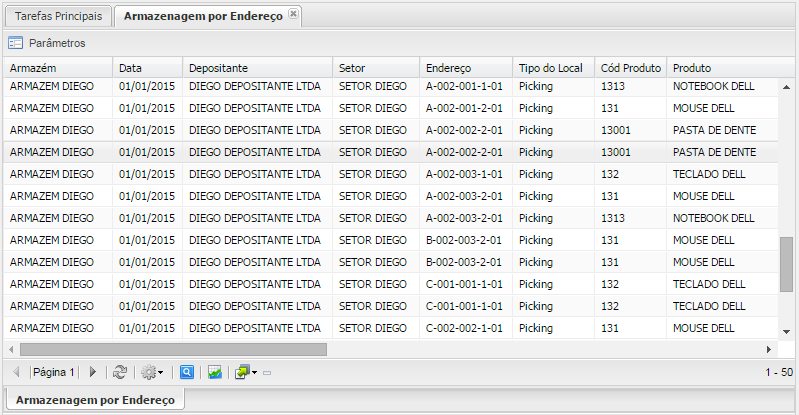The width and height of the screenshot is (799, 415).
Task: Open the chart graph icon
Action: 215,372
